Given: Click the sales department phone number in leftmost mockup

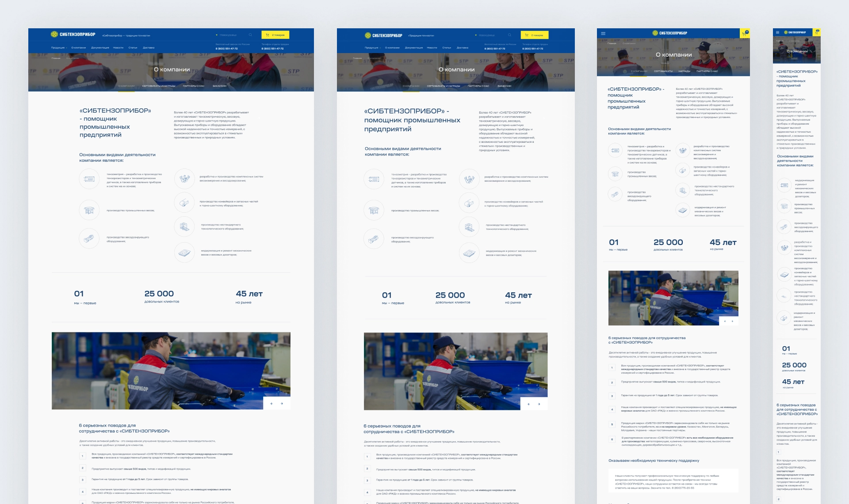Looking at the screenshot, I should pos(272,49).
